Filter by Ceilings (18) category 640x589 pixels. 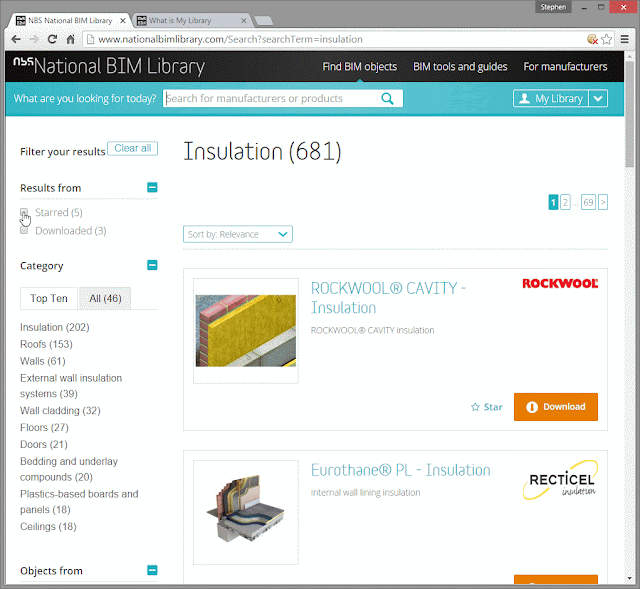(x=48, y=527)
